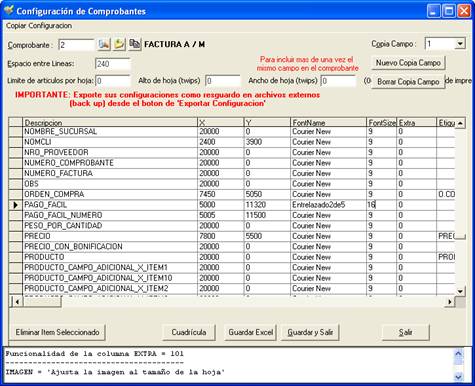Select the PRECIO description cell

(110, 236)
